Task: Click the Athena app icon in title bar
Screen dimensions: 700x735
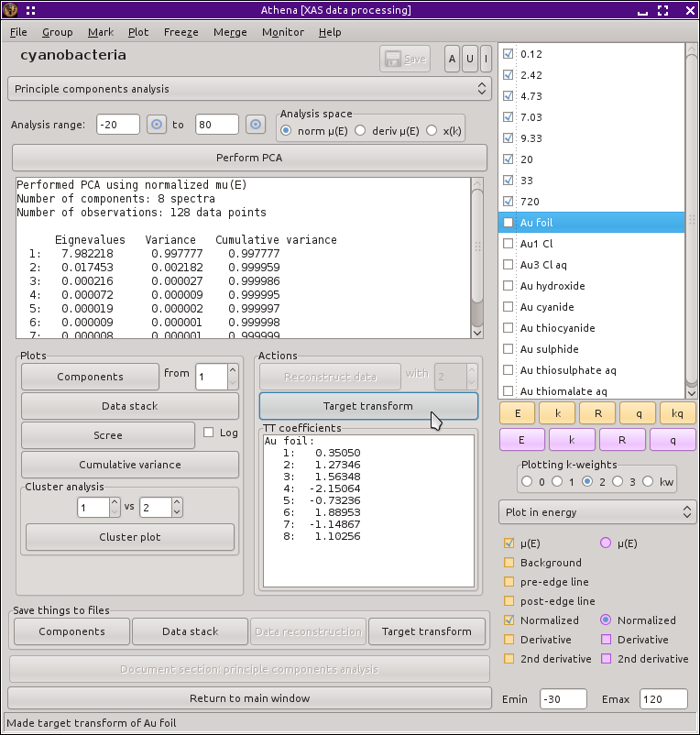Action: [10, 10]
